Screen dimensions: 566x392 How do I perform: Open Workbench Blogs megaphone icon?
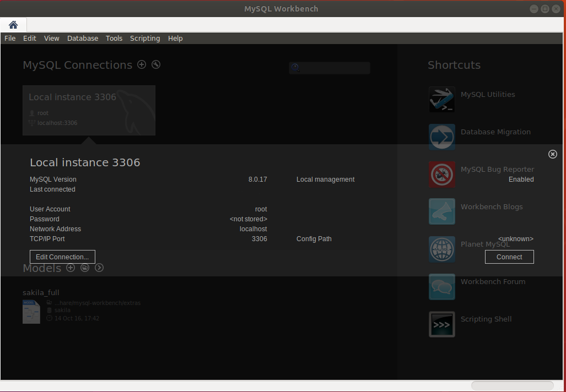coord(442,211)
